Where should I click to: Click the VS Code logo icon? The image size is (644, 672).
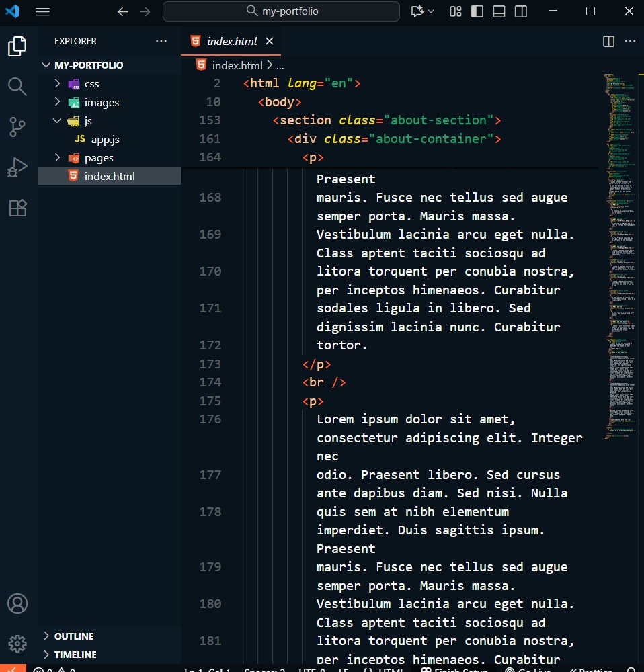coord(12,11)
